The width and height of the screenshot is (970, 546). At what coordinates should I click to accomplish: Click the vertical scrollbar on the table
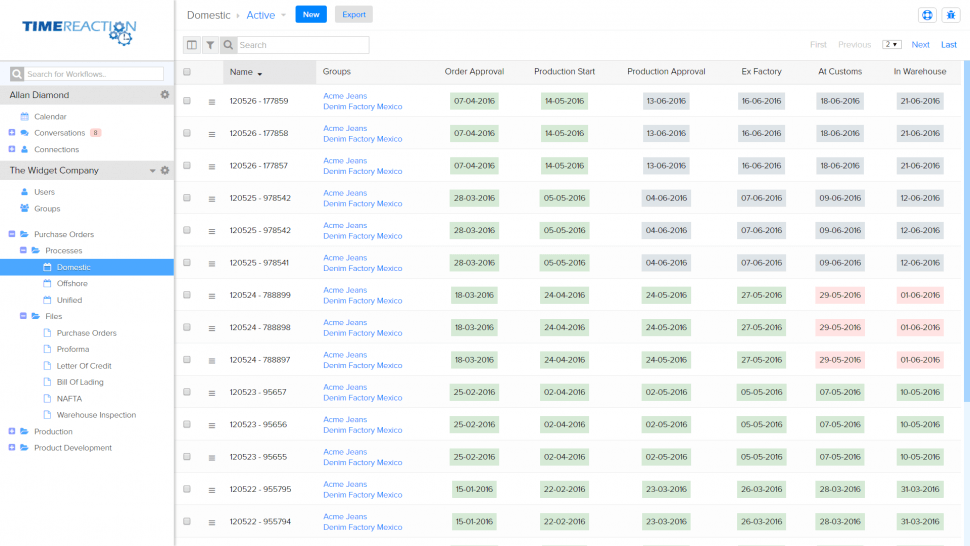pos(966,231)
